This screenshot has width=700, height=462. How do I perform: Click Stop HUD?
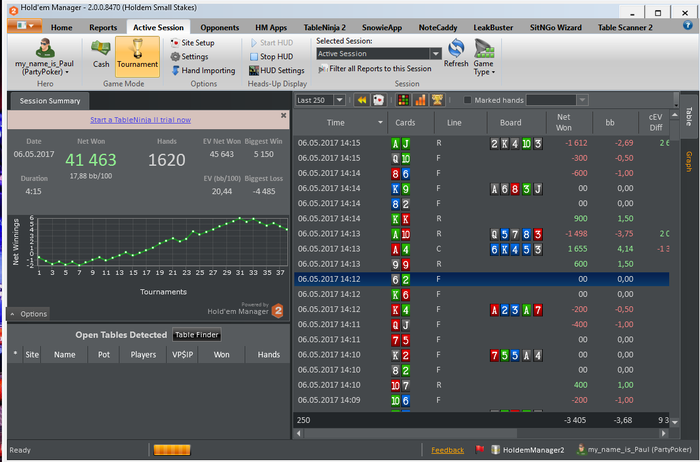coord(271,57)
